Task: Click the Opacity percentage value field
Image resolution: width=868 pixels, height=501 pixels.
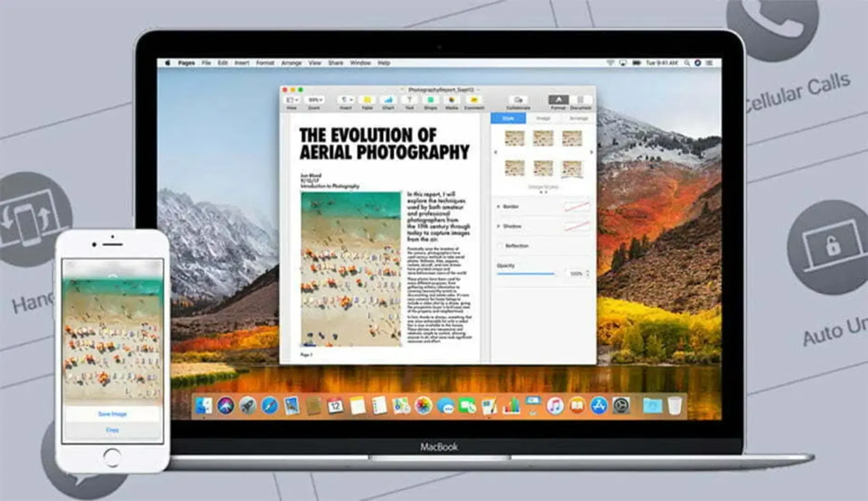Action: [x=576, y=274]
